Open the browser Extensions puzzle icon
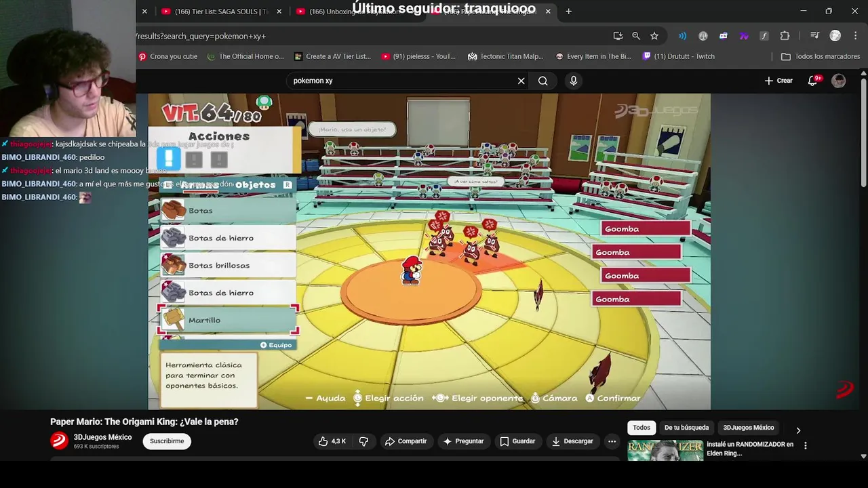This screenshot has height=488, width=868. coord(785,36)
